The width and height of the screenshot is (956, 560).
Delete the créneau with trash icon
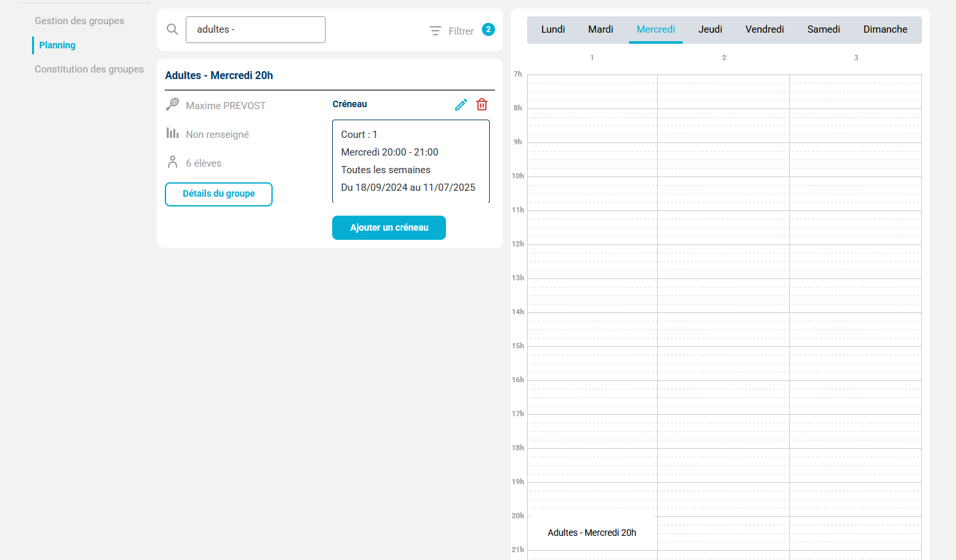click(482, 105)
